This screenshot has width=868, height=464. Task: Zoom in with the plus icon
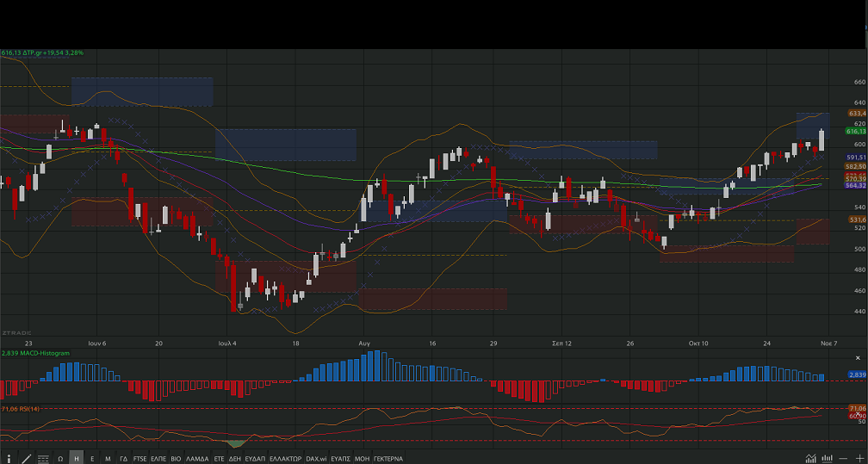(x=859, y=459)
